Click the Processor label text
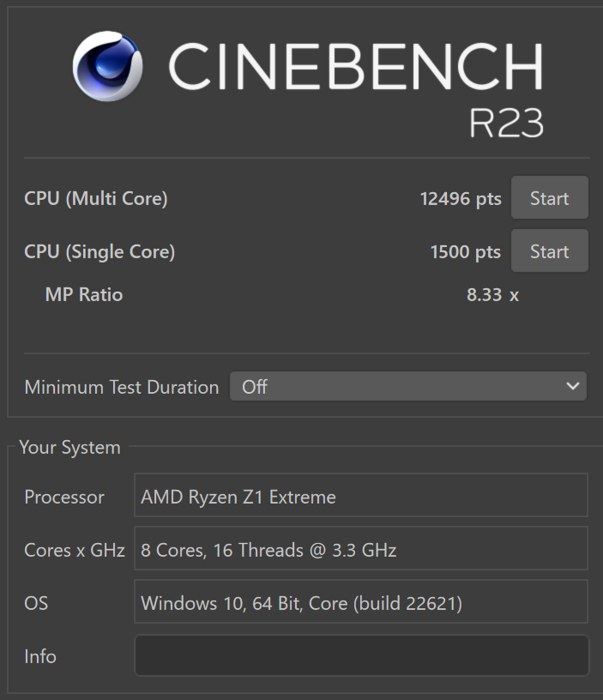The image size is (603, 700). (64, 498)
